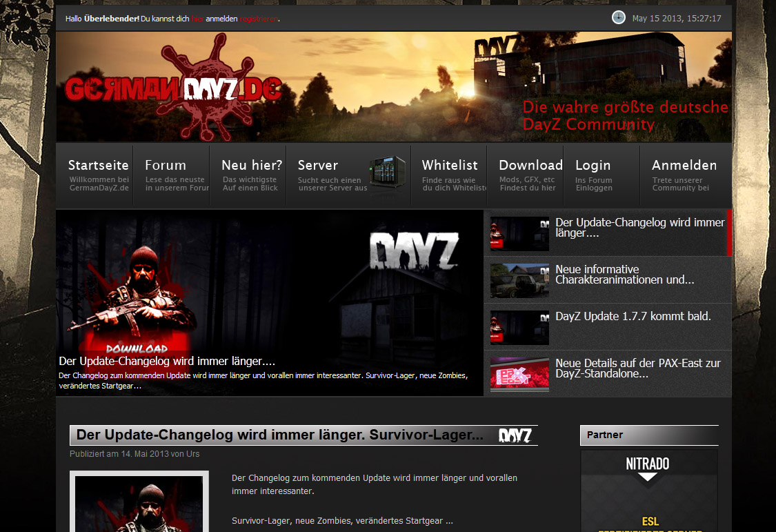Click PAX East thumbnail in news list
The image size is (776, 532).
pos(519,375)
